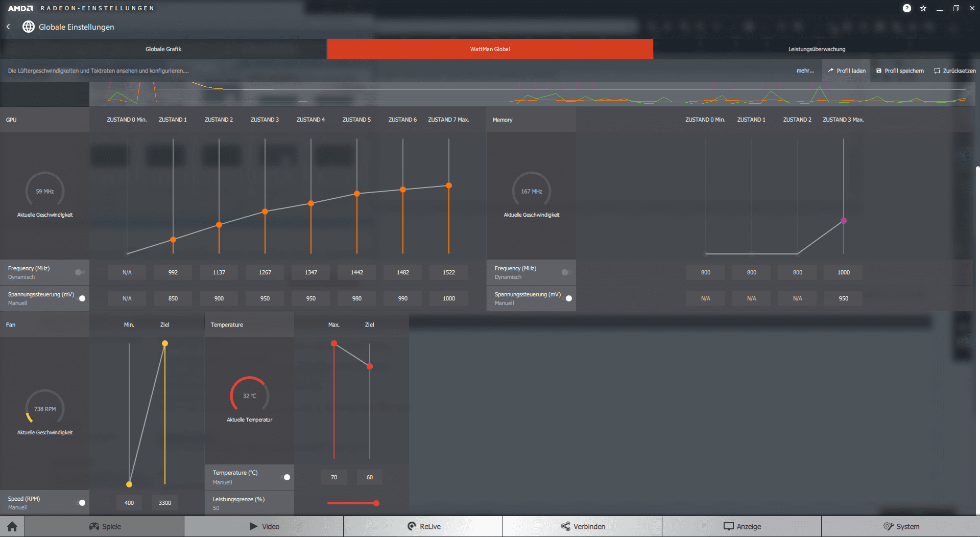Click temperature Ziel slider point
Viewport: 980px width, 537px height.
[370, 366]
